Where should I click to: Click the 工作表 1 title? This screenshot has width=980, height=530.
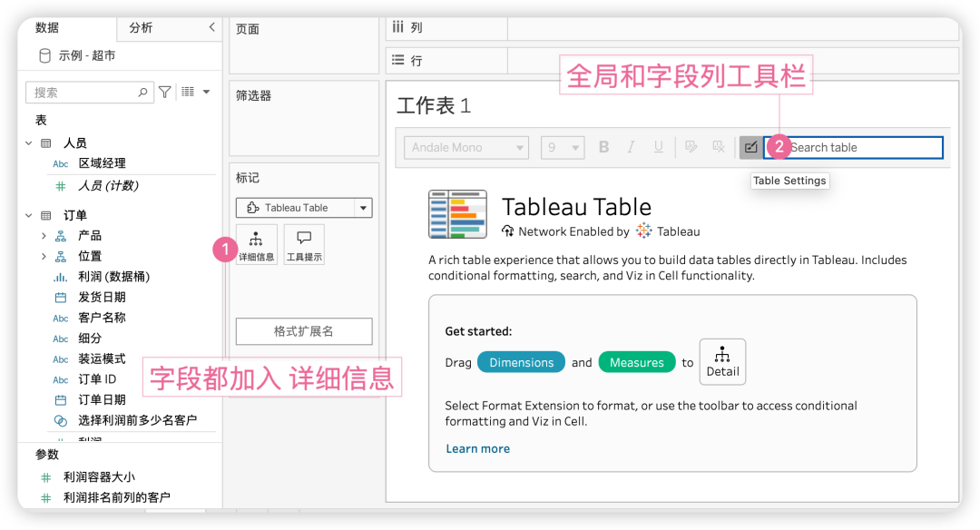coord(434,105)
